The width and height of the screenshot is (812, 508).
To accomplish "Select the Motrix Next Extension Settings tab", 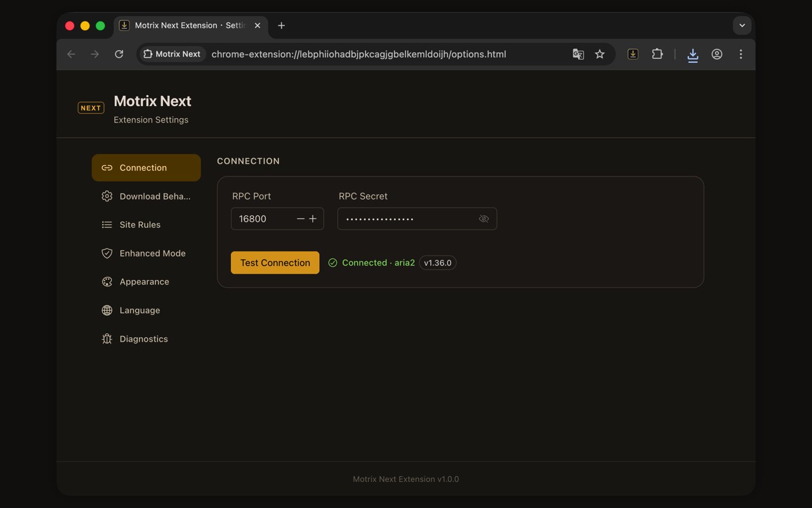I will tap(190, 25).
